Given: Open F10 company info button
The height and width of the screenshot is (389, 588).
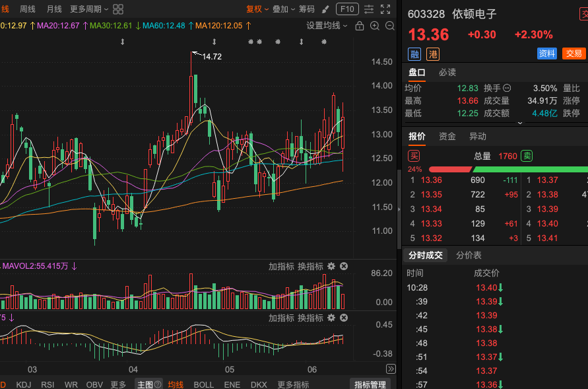Looking at the screenshot, I should [x=347, y=9].
